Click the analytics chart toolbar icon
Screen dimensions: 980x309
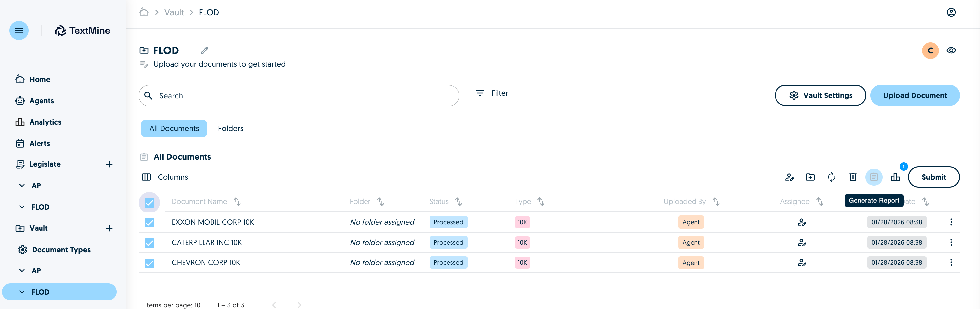(895, 177)
